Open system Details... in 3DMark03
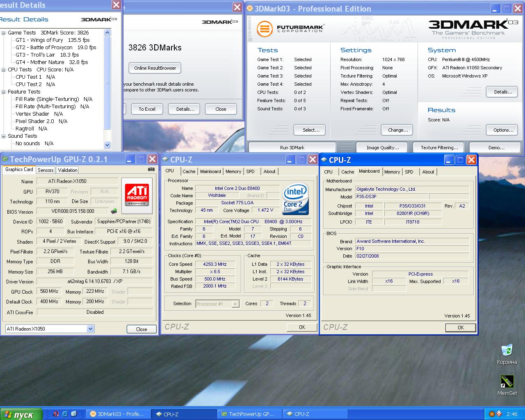This screenshot has width=525, height=420. 503,92
